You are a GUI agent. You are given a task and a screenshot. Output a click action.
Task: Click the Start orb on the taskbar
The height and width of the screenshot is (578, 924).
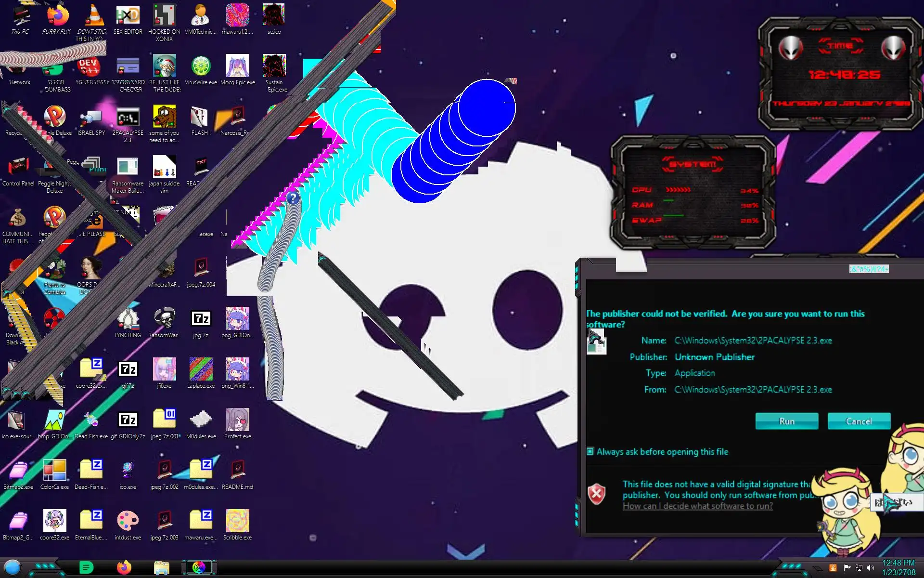pyautogui.click(x=13, y=567)
